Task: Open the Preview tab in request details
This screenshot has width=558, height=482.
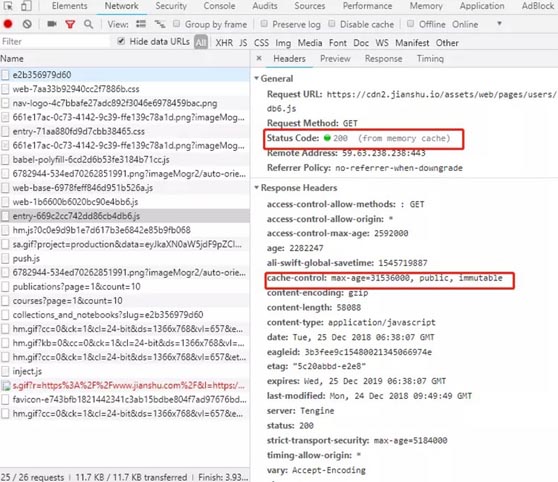Action: (x=335, y=59)
